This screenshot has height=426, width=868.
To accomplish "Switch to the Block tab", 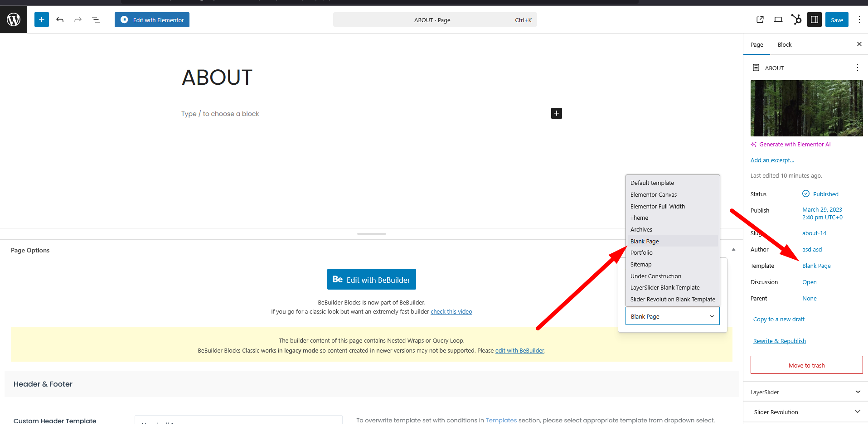I will click(x=784, y=44).
